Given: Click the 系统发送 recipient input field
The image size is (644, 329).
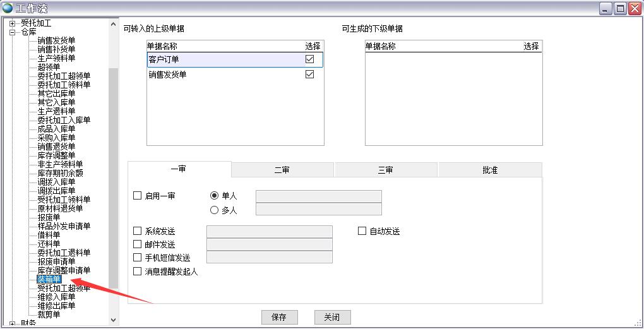Looking at the screenshot, I should (x=269, y=232).
